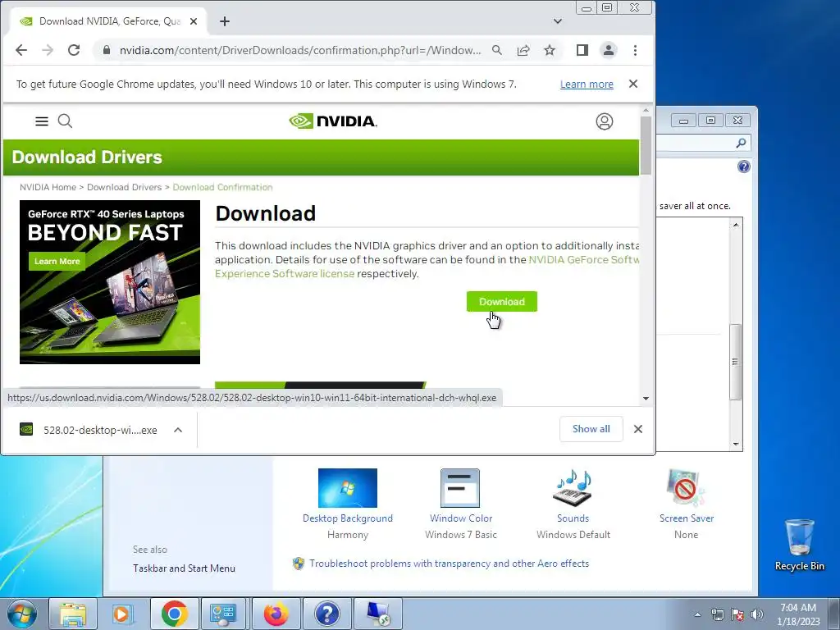Image resolution: width=840 pixels, height=630 pixels.
Task: Click the page scrollbar down arrow
Action: tap(646, 398)
